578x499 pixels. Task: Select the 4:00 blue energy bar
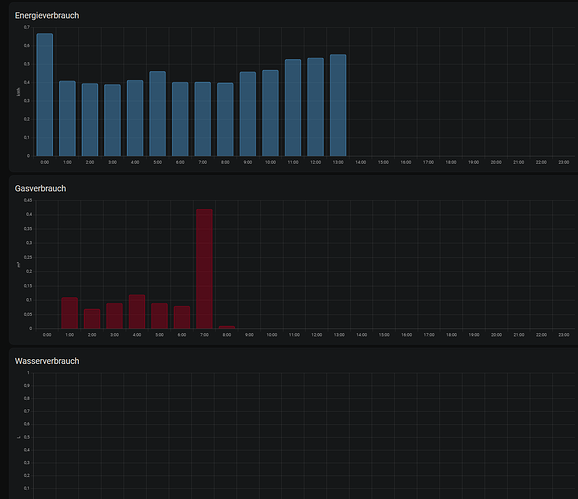135,118
